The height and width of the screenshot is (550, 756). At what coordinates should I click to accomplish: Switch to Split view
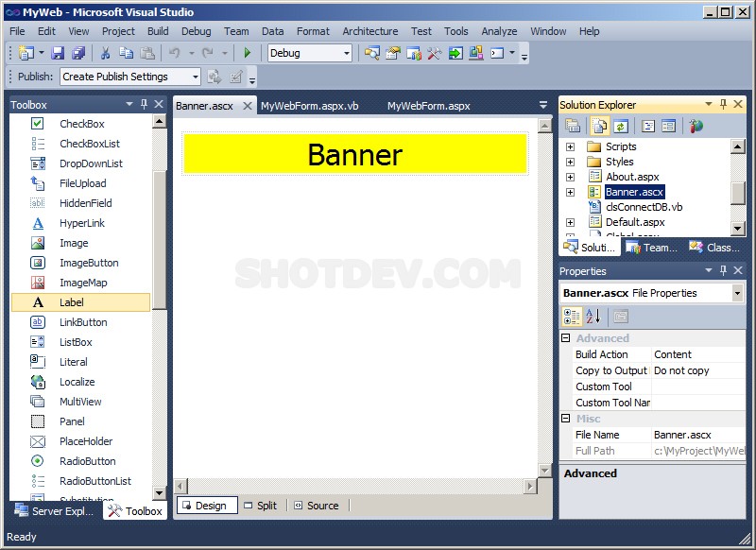pyautogui.click(x=261, y=506)
